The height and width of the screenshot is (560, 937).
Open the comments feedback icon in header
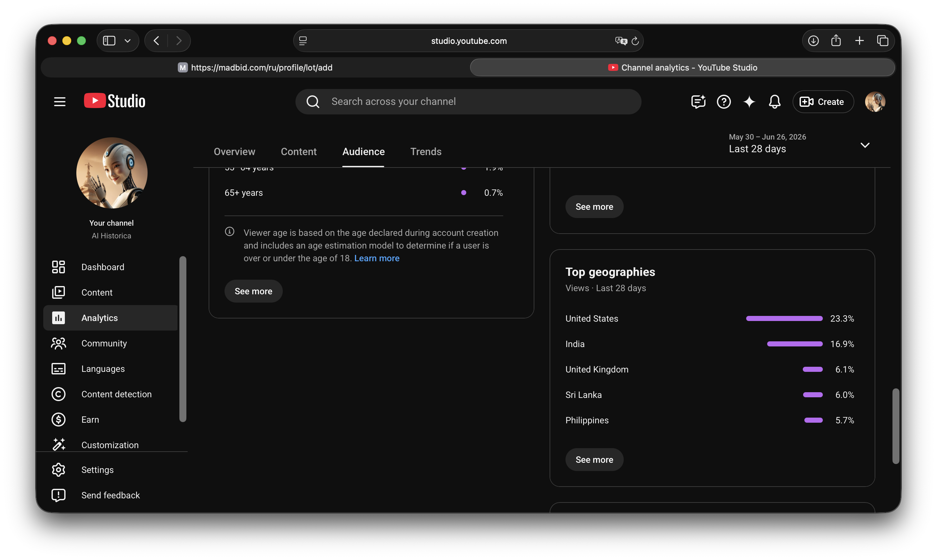(x=698, y=101)
